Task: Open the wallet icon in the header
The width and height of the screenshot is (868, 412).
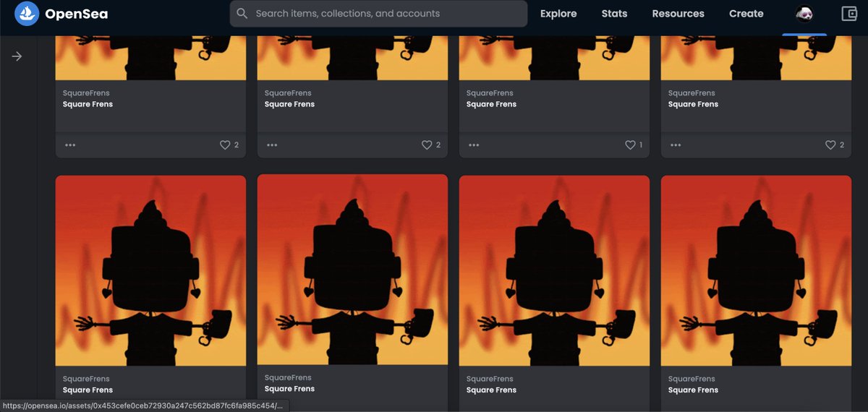Action: (x=849, y=14)
